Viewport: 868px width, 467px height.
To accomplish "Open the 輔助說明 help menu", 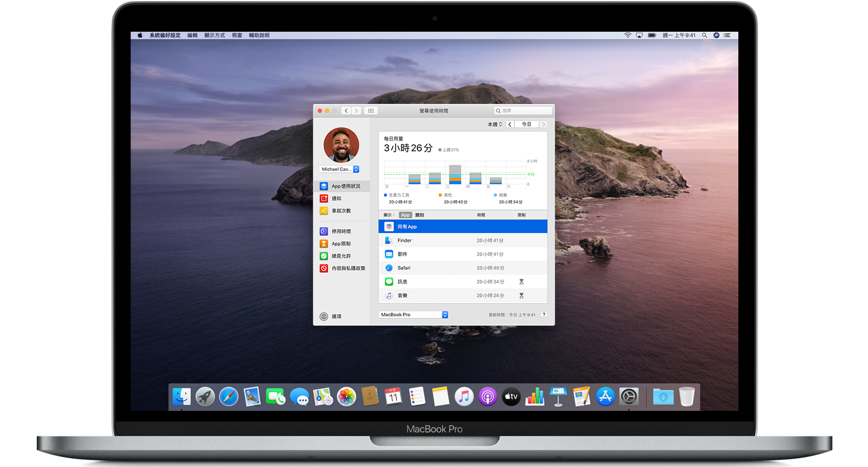I will [x=259, y=35].
